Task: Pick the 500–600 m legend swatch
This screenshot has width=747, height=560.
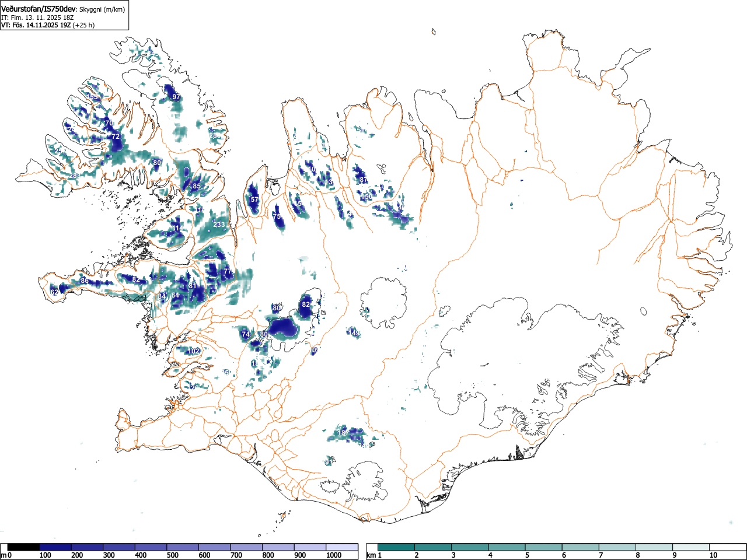Action: click(x=183, y=547)
